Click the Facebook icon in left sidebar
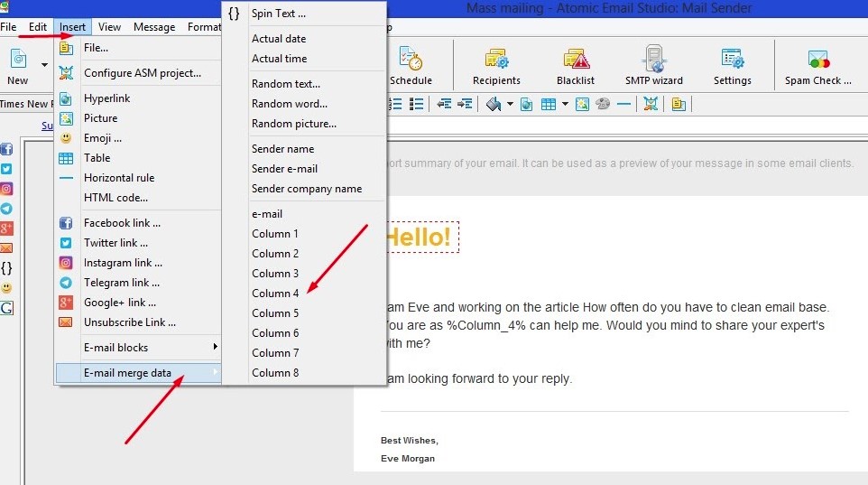Screen dimensions: 868x485 (x=6, y=149)
